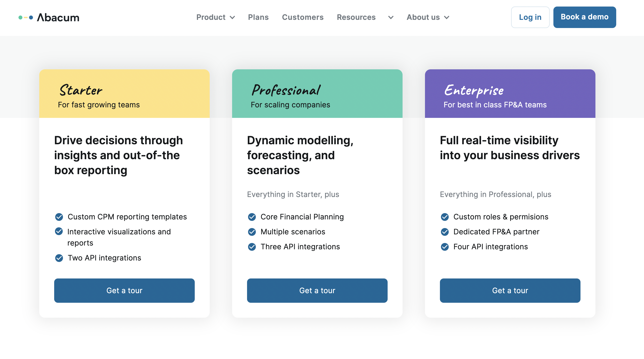Get a tour of Starter plan
Viewport: 644px width, 359px height.
(x=124, y=291)
